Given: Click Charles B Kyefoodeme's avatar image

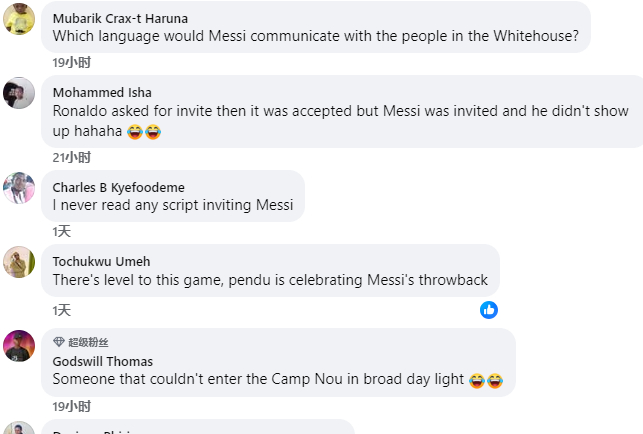Looking at the screenshot, I should 20,187.
